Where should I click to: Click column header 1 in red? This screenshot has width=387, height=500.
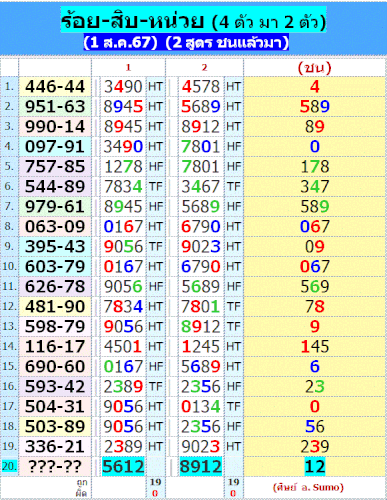[128, 68]
